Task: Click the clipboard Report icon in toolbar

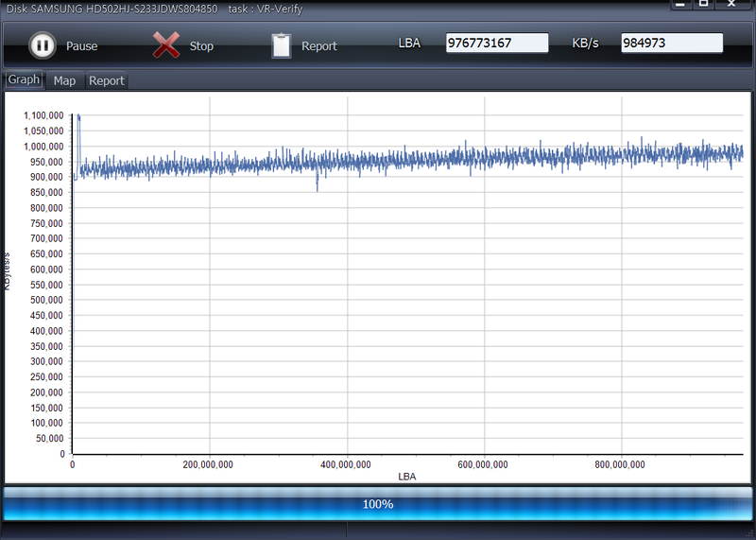Action: (x=281, y=45)
